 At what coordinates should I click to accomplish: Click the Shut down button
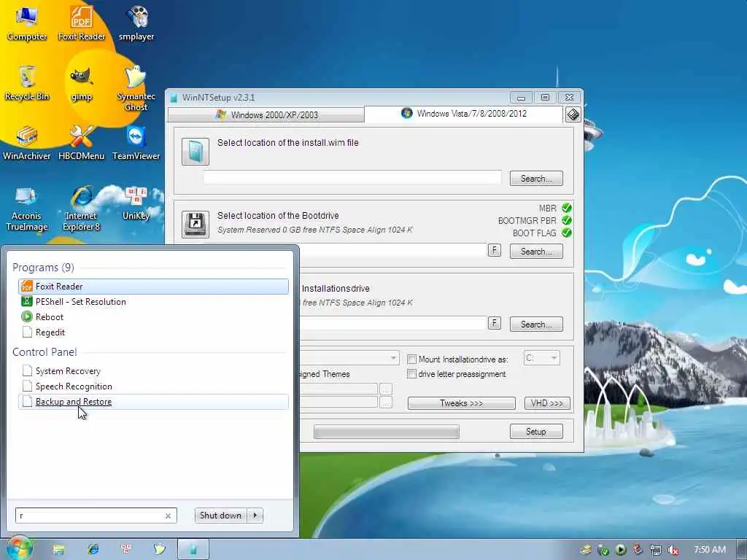(221, 516)
